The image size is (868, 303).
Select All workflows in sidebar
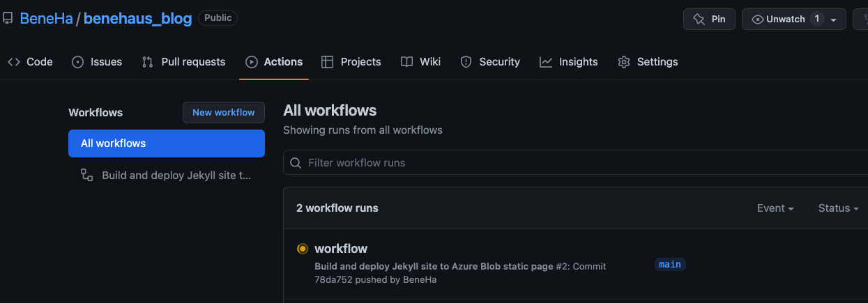pos(167,143)
